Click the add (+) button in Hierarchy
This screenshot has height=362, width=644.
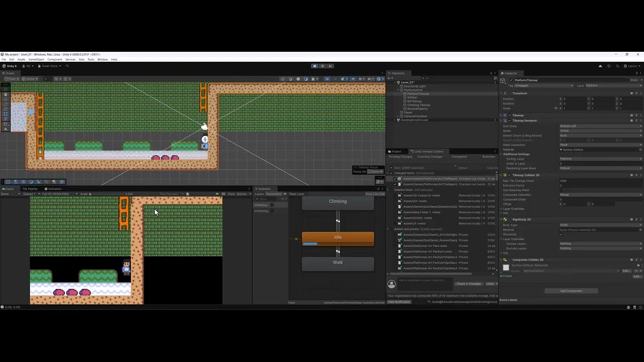[390, 78]
